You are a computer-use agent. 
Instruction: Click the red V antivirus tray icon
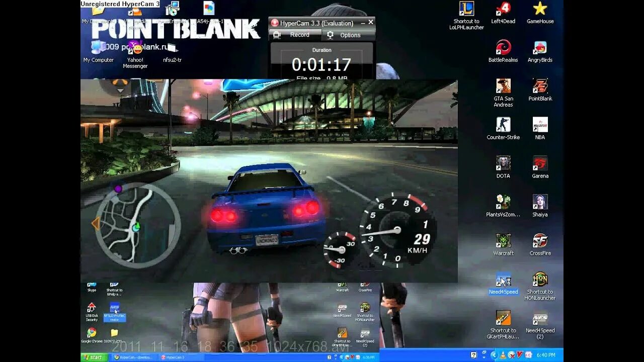pos(519,355)
